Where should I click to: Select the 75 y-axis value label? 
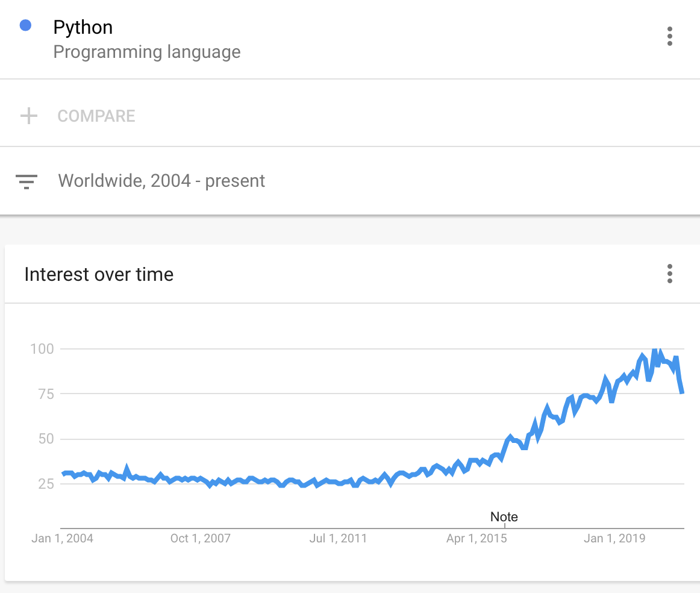coord(45,394)
